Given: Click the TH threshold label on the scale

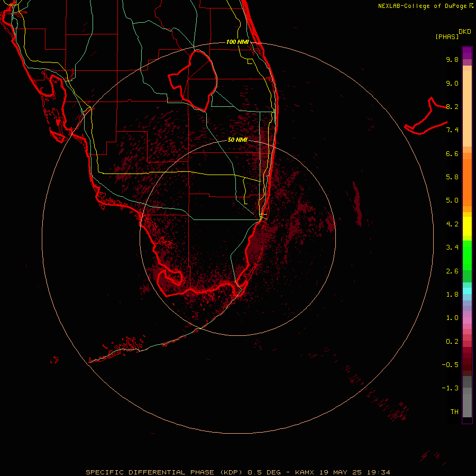Looking at the screenshot, I should 454,412.
